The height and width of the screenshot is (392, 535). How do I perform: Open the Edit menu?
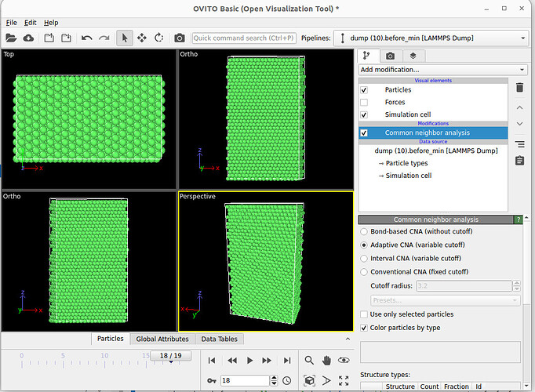(30, 23)
